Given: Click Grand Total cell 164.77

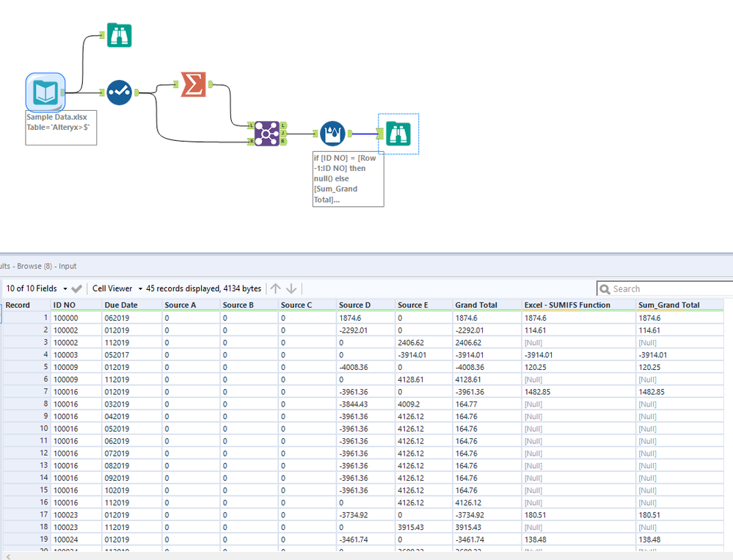Looking at the screenshot, I should point(486,404).
